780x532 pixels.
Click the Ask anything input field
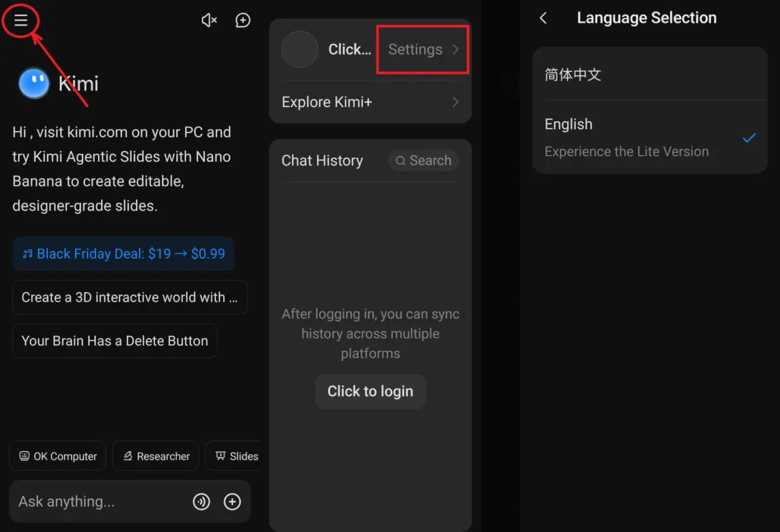[x=97, y=501]
